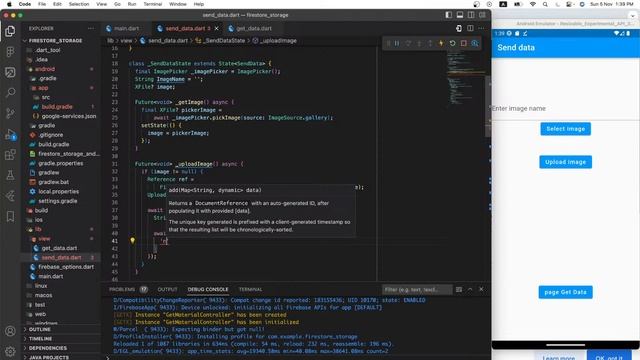640x360 pixels.
Task: Expand the build folder in explorer
Action: coord(41,210)
